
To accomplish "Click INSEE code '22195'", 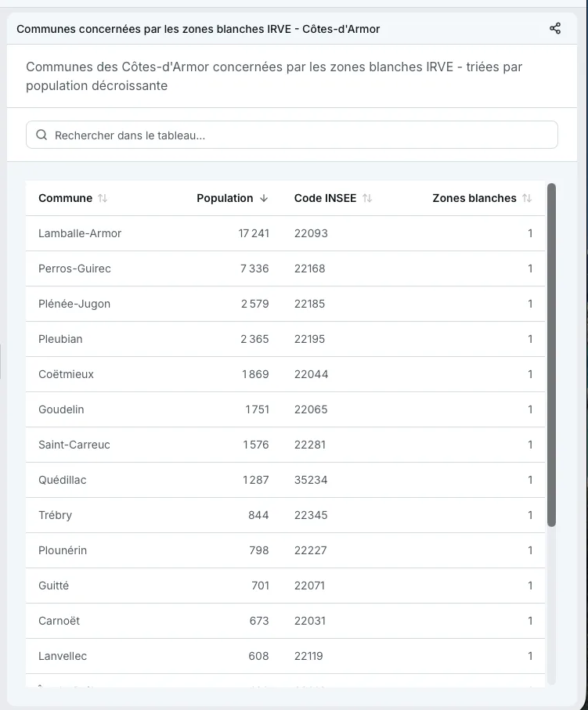I will tap(310, 339).
